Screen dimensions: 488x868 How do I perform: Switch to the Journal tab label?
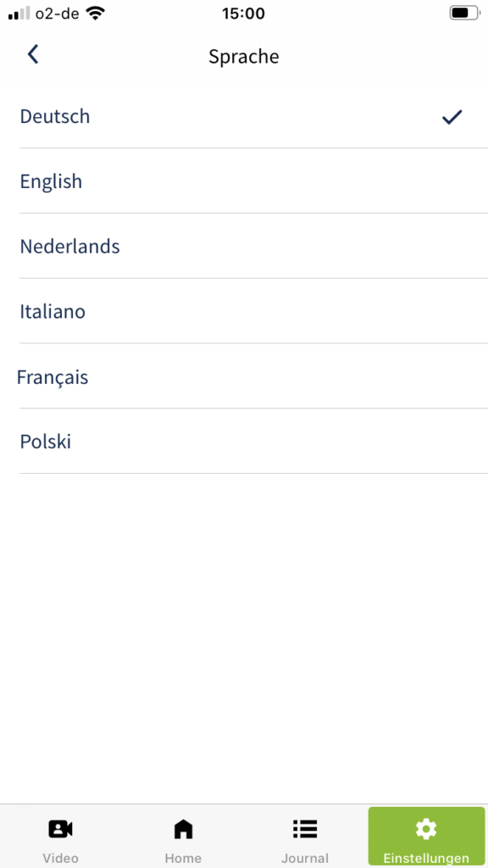[x=305, y=858]
